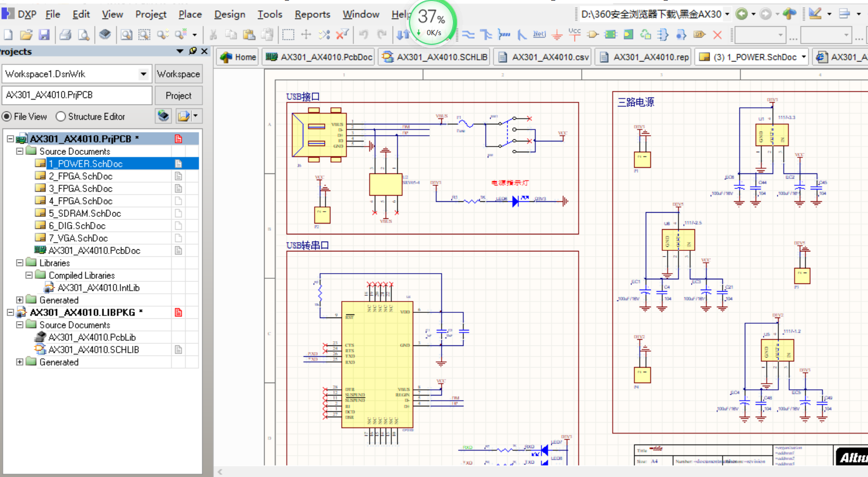
Task: Open the Zoom Selected Objects dropdown arrow
Action: [x=195, y=35]
